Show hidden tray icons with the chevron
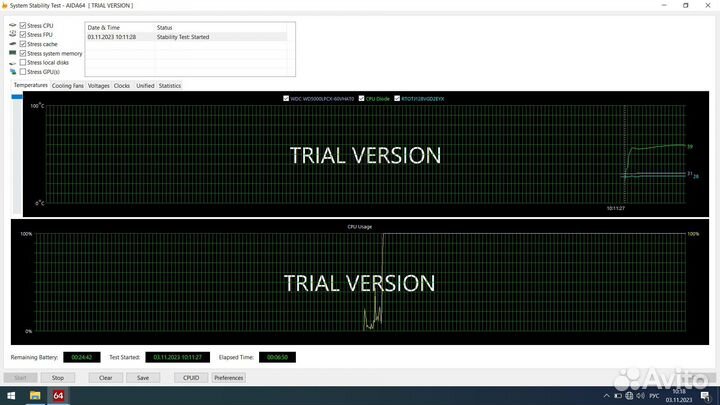This screenshot has height=405, width=720. [x=606, y=396]
